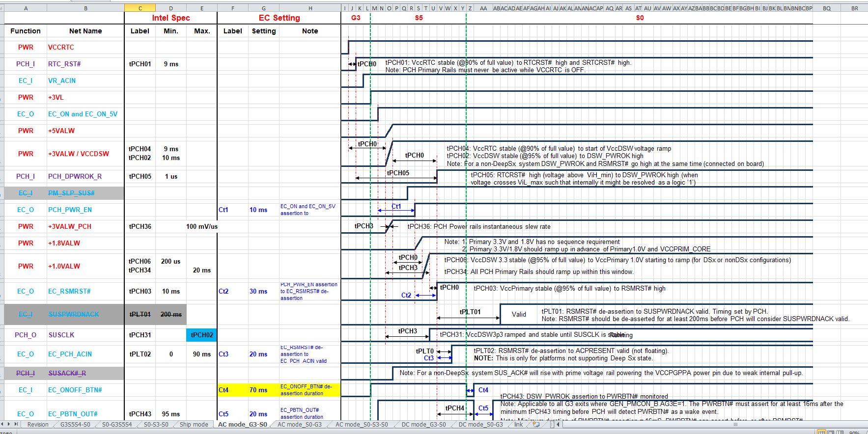Go to the G3S5S4-S0 sheet tab

click(x=75, y=425)
